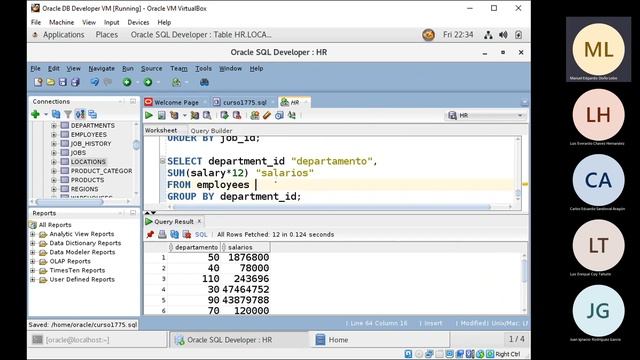Image resolution: width=640 pixels, height=360 pixels.
Task: Open the Places menu in top panel
Action: pos(107,35)
